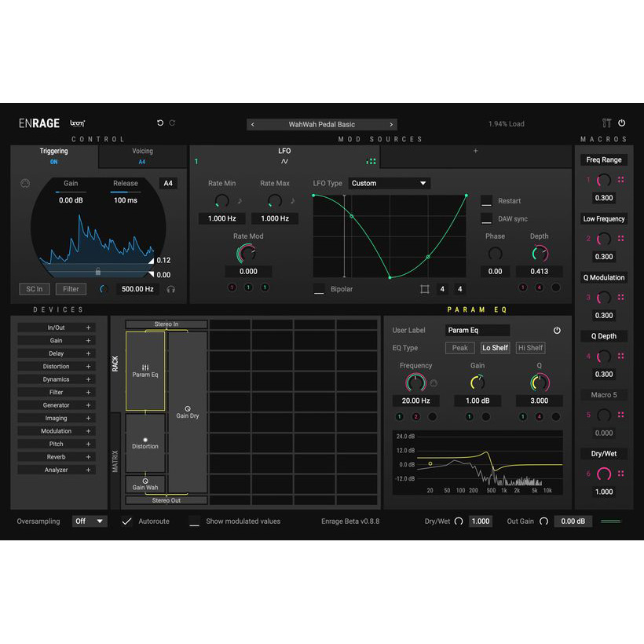Viewport: 644px width, 644px height.
Task: Toggle the Param EQ power icon
Action: 557,330
